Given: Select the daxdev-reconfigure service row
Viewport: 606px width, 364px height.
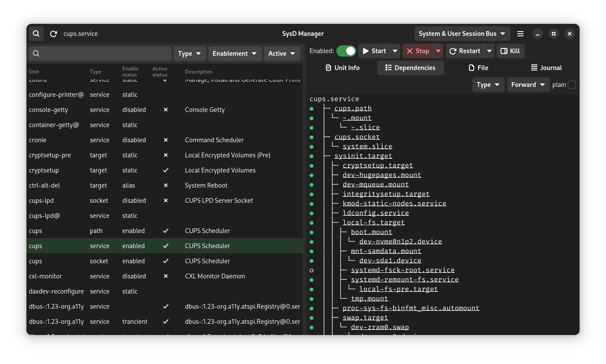Looking at the screenshot, I should pyautogui.click(x=165, y=291).
